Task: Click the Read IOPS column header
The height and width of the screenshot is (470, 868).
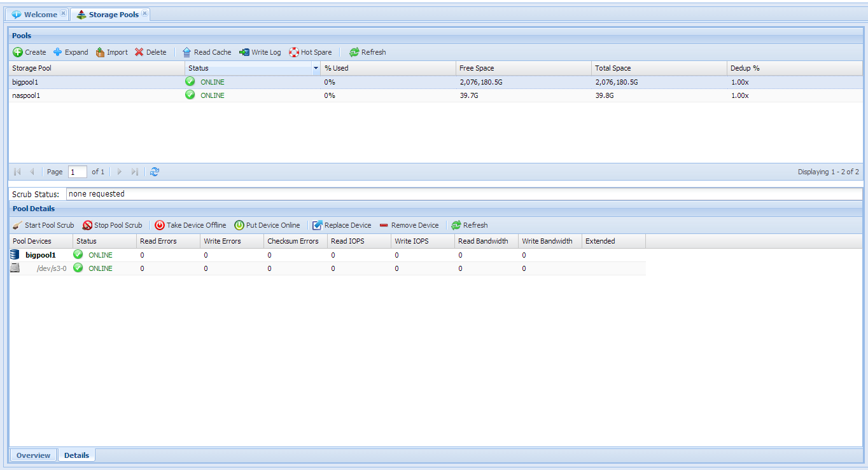Action: tap(360, 241)
